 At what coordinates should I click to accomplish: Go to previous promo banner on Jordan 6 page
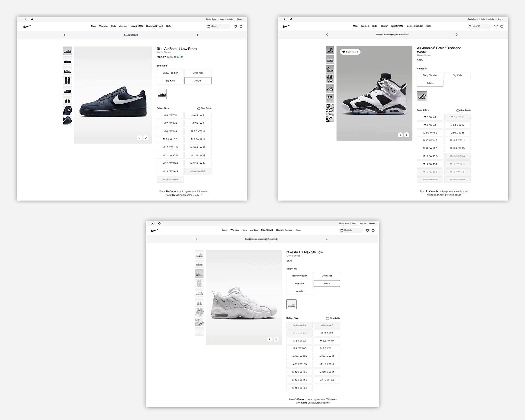point(327,35)
